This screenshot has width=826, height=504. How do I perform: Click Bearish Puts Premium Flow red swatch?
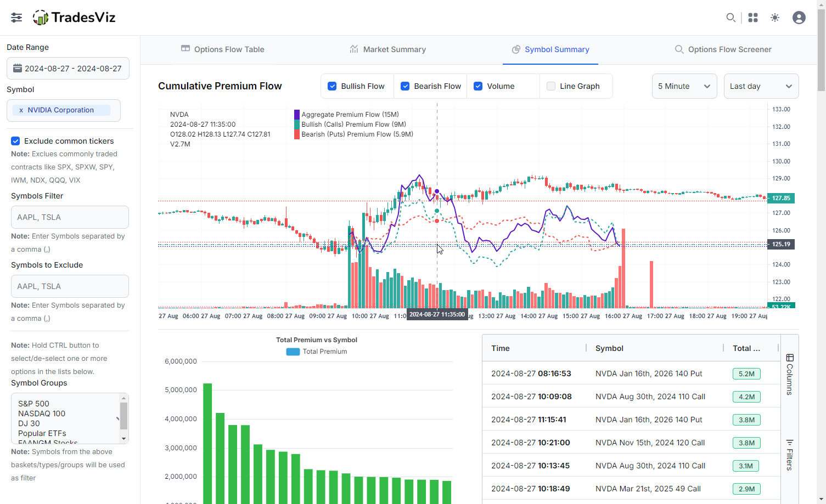(297, 134)
